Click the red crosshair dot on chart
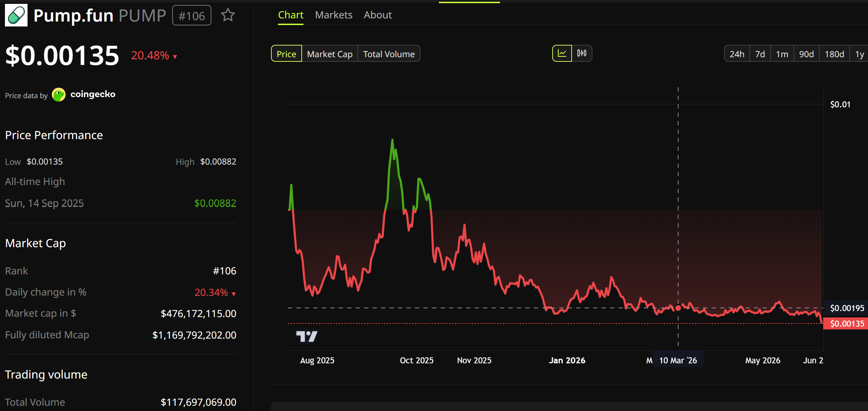Image resolution: width=868 pixels, height=411 pixels. point(678,308)
